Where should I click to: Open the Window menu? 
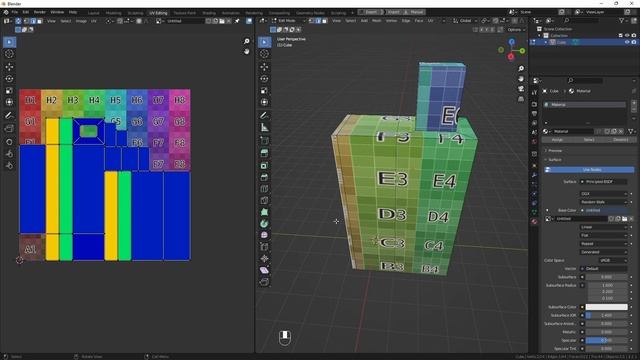pyautogui.click(x=57, y=12)
